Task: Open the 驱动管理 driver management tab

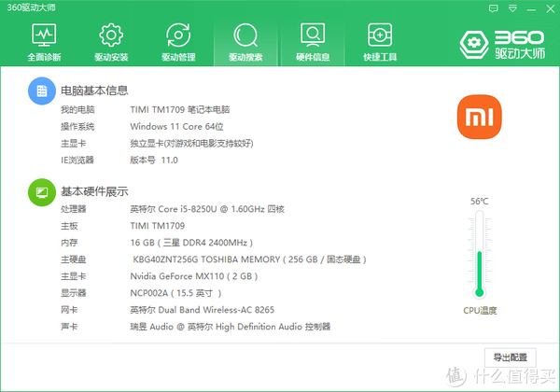Action: [178, 42]
